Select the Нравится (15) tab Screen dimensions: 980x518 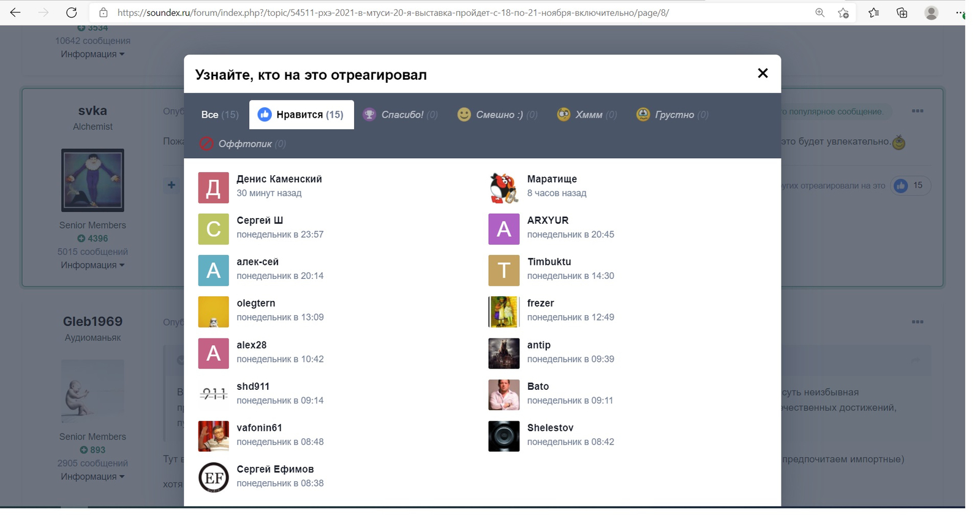point(301,115)
